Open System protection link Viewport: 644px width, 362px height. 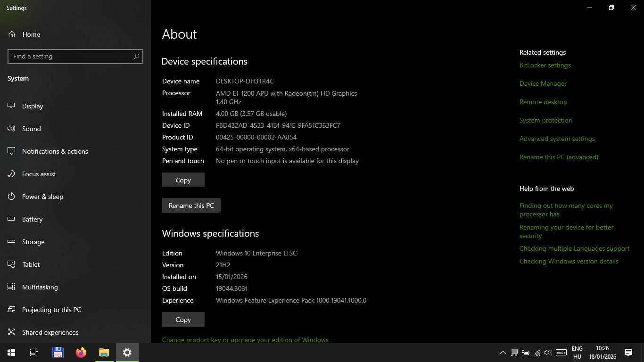coord(546,121)
